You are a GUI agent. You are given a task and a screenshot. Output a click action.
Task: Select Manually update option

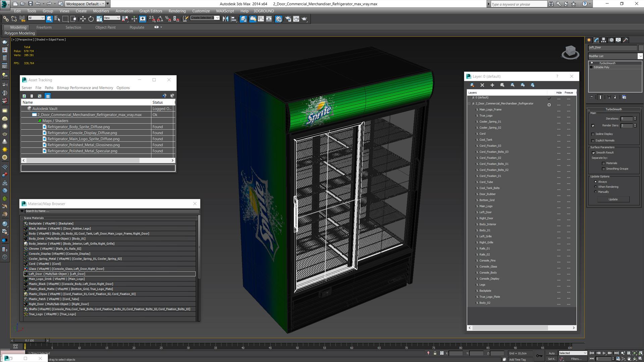pos(595,192)
